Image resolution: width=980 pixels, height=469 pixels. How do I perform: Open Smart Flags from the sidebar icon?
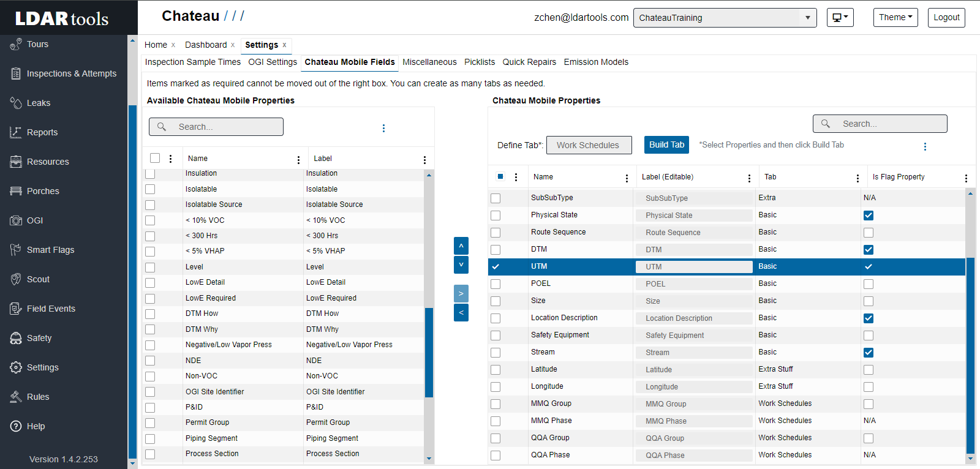click(x=16, y=250)
